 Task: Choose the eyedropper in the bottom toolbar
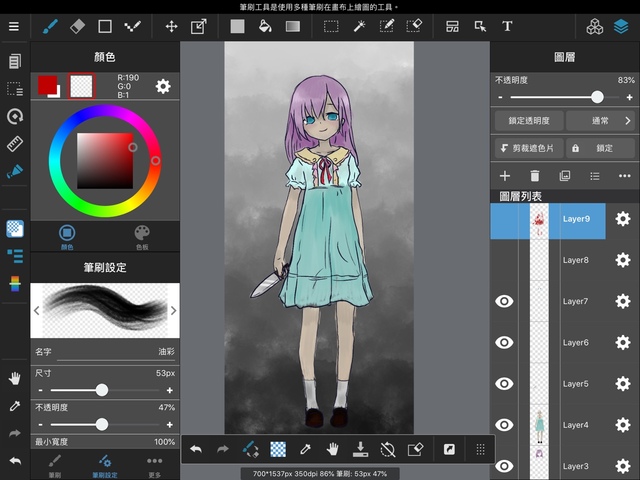[x=306, y=450]
